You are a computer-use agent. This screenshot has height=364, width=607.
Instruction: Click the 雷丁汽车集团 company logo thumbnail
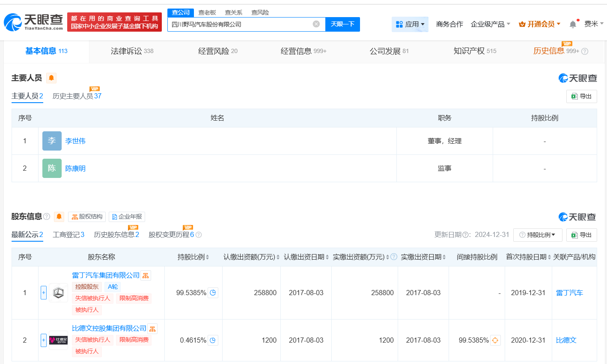[x=58, y=293]
